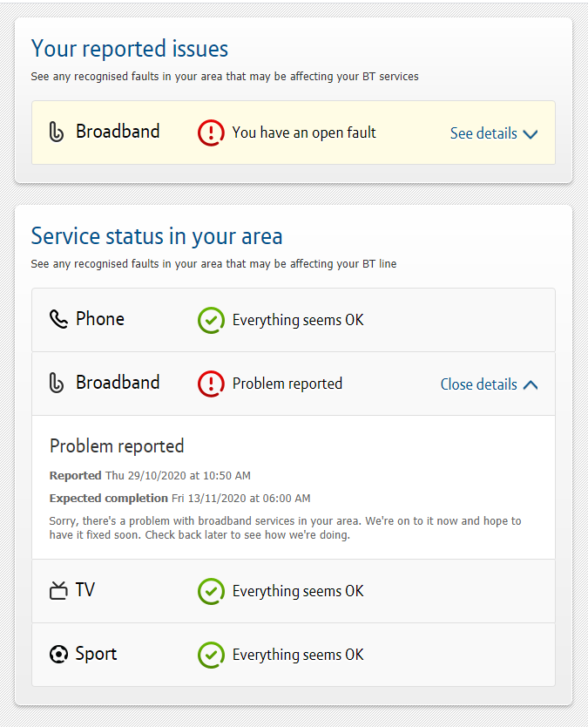Image resolution: width=588 pixels, height=727 pixels.
Task: Click the Close details link text
Action: [x=478, y=384]
